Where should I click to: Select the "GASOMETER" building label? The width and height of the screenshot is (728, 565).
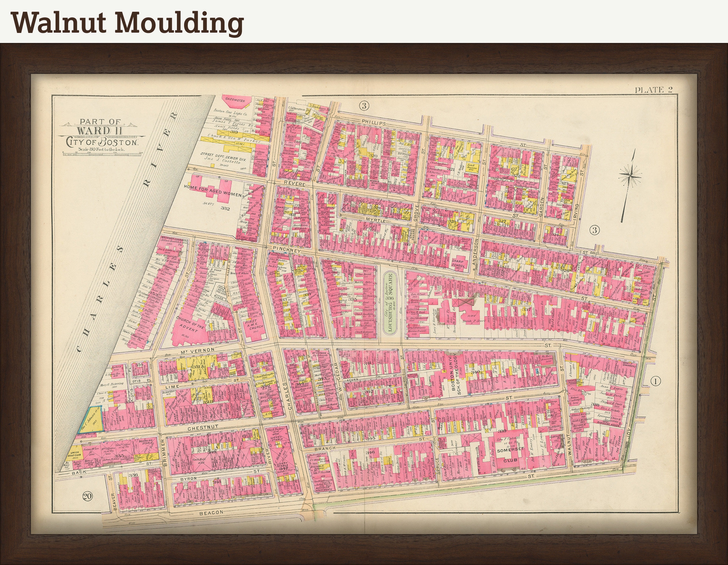pyautogui.click(x=235, y=100)
